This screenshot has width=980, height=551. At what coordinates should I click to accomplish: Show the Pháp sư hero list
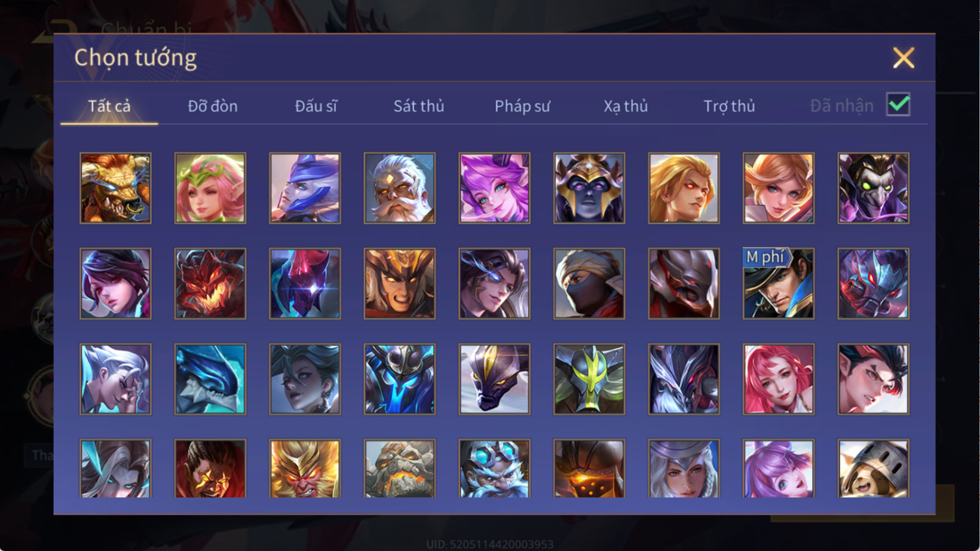coord(522,106)
